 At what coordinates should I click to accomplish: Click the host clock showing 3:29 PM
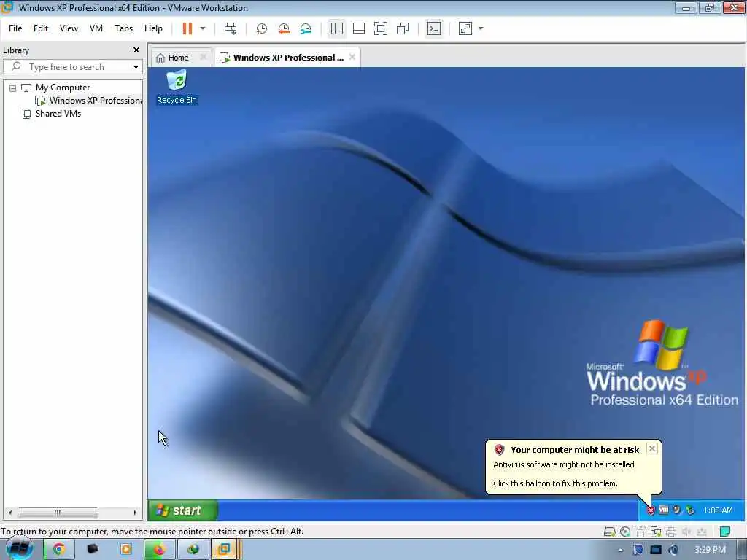(710, 550)
